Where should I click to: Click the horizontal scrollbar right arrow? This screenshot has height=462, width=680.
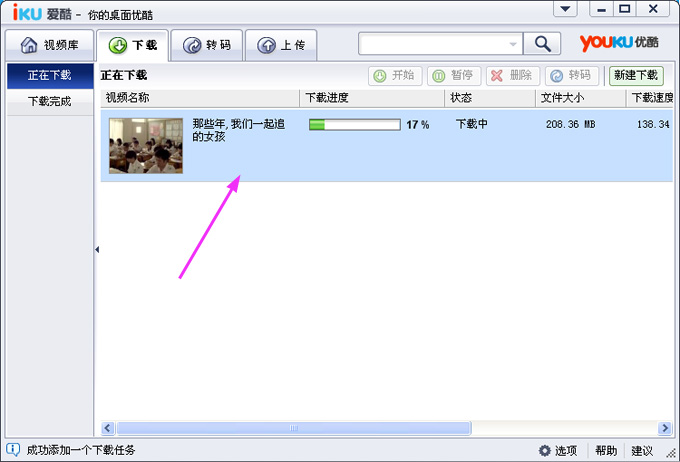[664, 428]
